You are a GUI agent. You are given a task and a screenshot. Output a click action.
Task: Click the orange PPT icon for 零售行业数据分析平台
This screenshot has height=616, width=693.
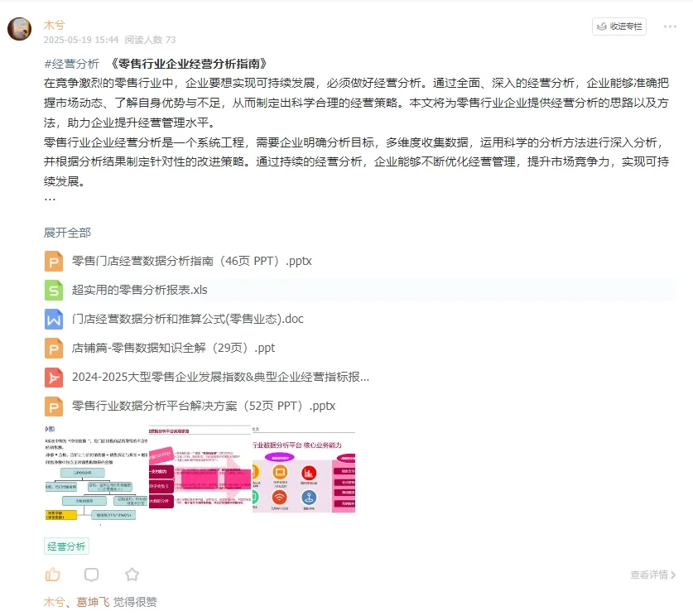point(54,406)
